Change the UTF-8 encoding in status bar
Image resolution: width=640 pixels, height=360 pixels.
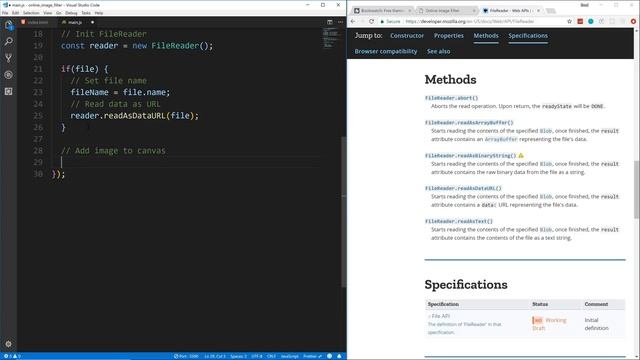[257, 356]
